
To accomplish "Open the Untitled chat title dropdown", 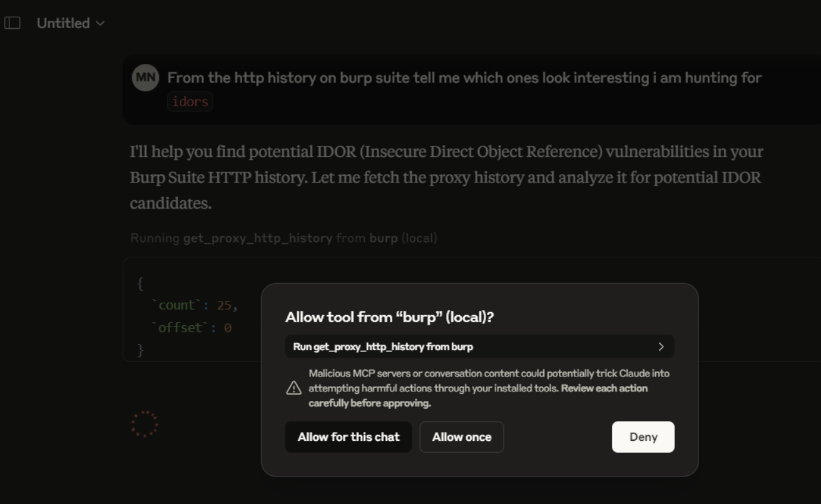I will 71,23.
